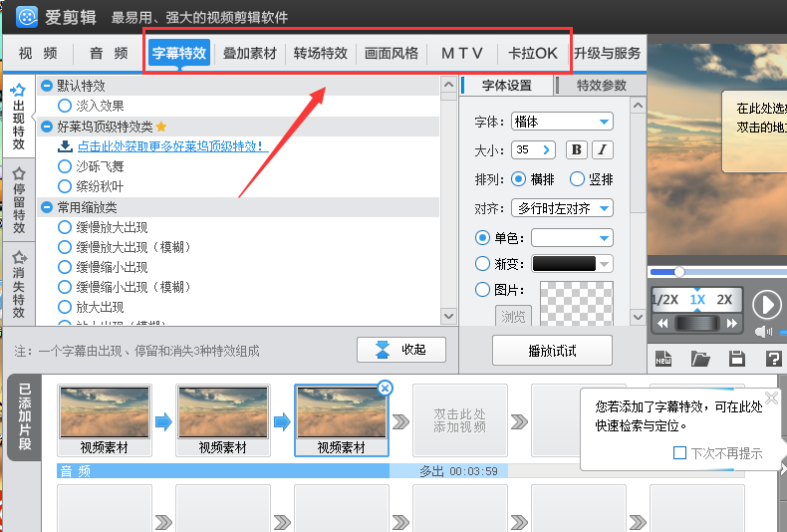Increase font size with the arrow stepper
Image resolution: width=787 pixels, height=532 pixels.
pyautogui.click(x=546, y=149)
